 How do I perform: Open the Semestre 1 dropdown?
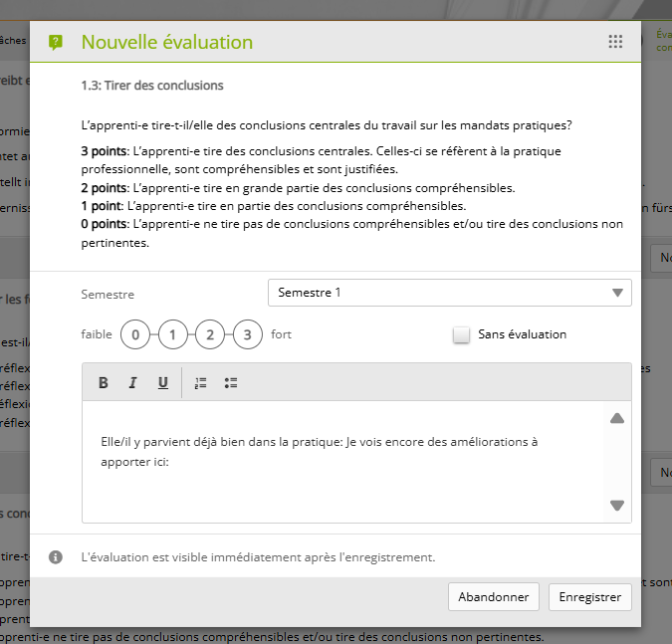coord(450,293)
